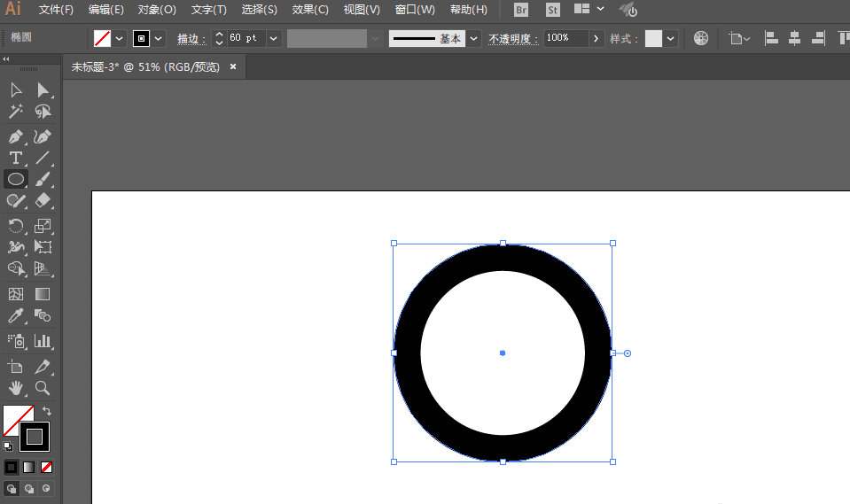The image size is (850, 504).
Task: Select the Hand tool
Action: [15, 388]
